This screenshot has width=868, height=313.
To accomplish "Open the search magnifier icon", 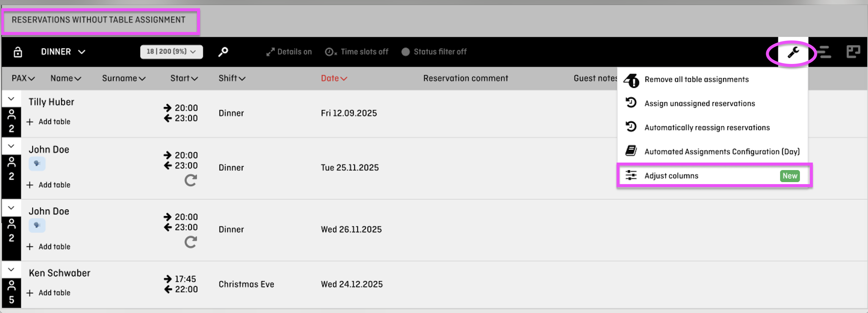I will (223, 52).
